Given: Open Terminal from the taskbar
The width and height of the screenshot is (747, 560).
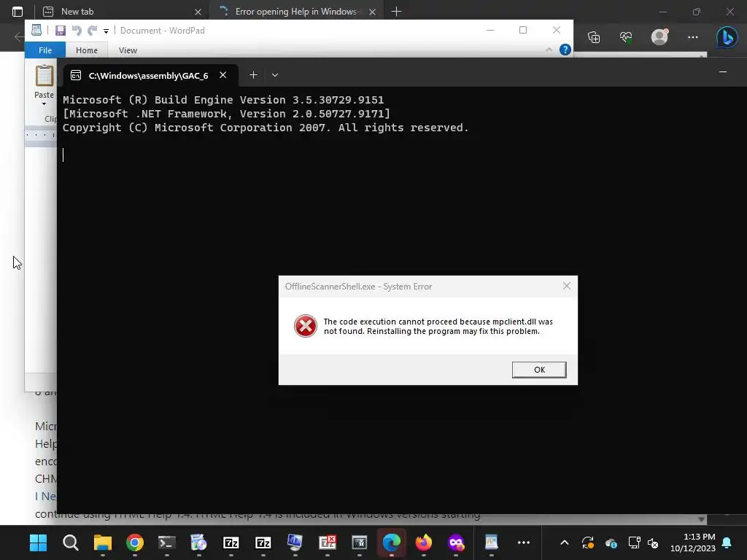Looking at the screenshot, I should (167, 542).
